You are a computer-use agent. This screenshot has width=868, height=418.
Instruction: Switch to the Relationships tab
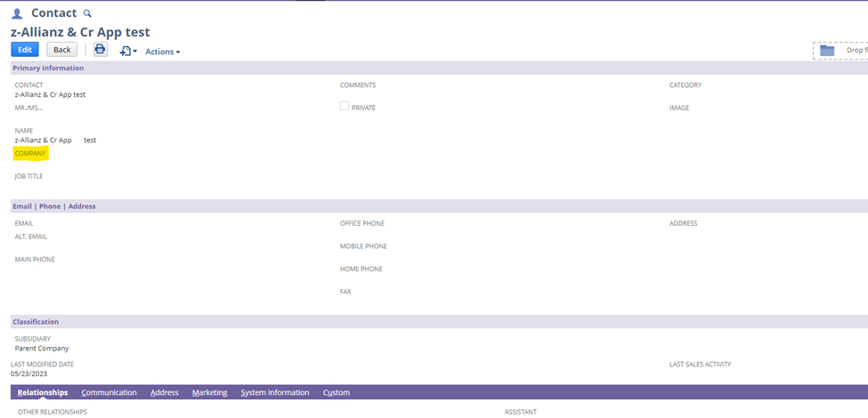[43, 392]
